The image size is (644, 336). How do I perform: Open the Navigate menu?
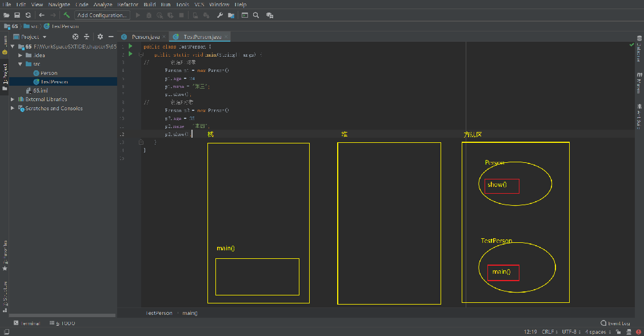(59, 4)
